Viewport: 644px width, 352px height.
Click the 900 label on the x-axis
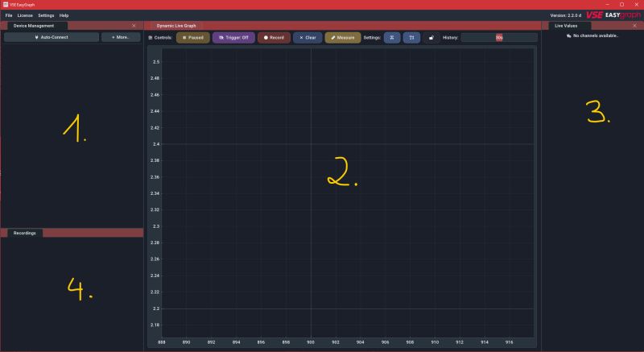point(311,342)
